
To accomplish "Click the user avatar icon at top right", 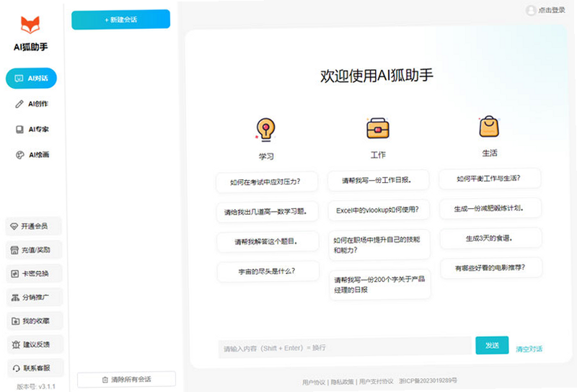I will click(531, 10).
